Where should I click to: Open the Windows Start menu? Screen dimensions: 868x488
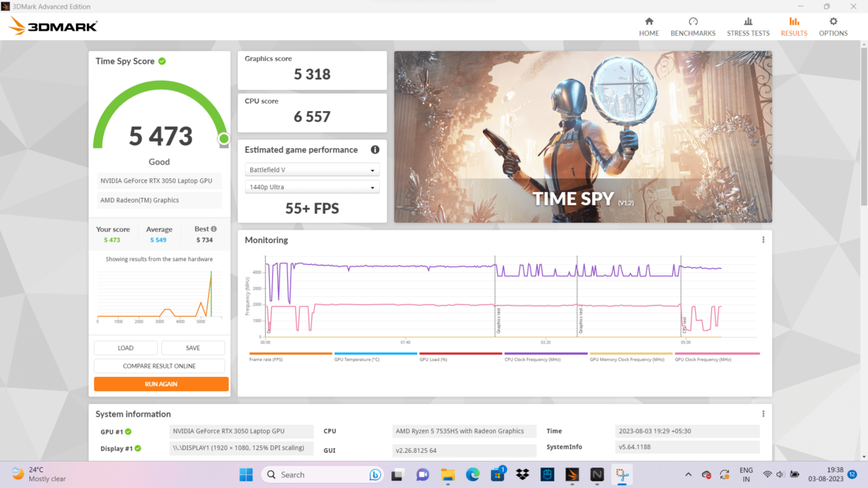pos(245,474)
